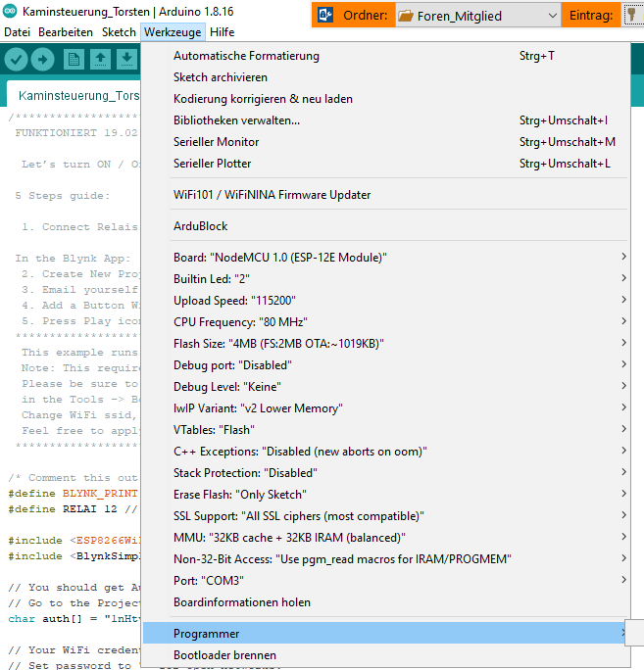The width and height of the screenshot is (644, 670).
Task: Click the 'In the Blynk App:' comment line
Action: pos(73,259)
